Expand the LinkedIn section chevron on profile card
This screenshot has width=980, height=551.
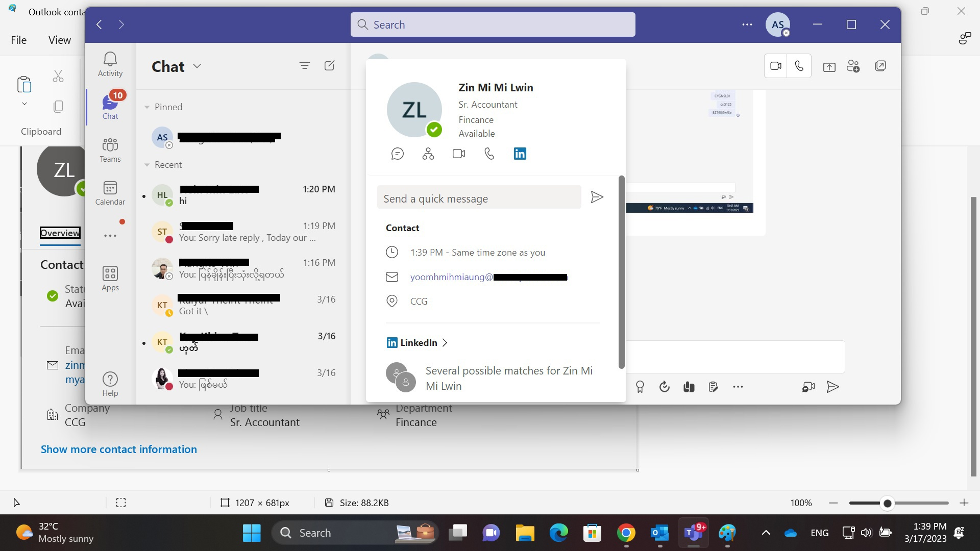click(x=445, y=342)
